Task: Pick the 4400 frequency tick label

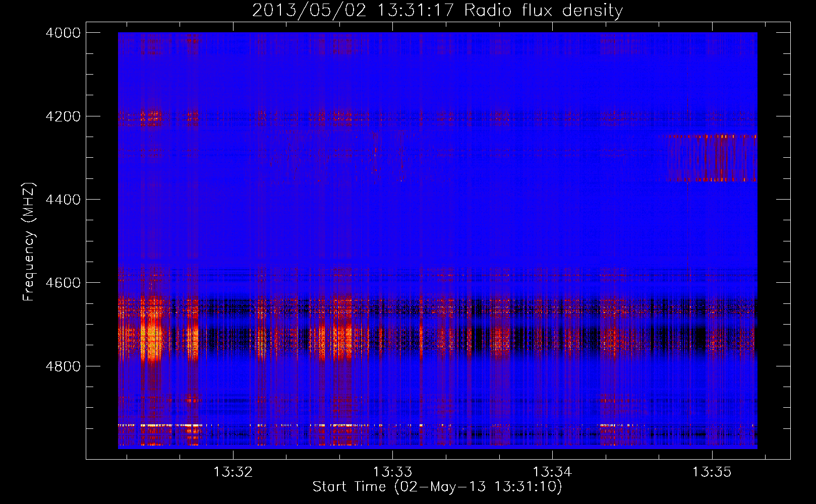Action: click(63, 200)
